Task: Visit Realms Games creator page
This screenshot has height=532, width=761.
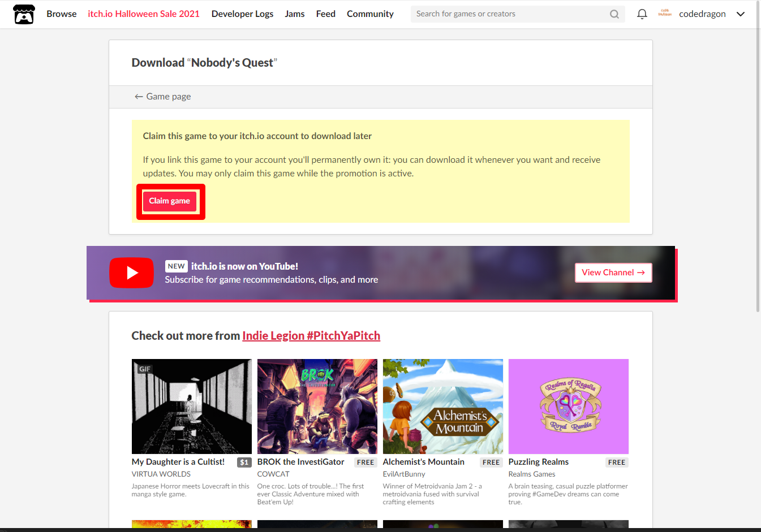Action: coord(532,474)
